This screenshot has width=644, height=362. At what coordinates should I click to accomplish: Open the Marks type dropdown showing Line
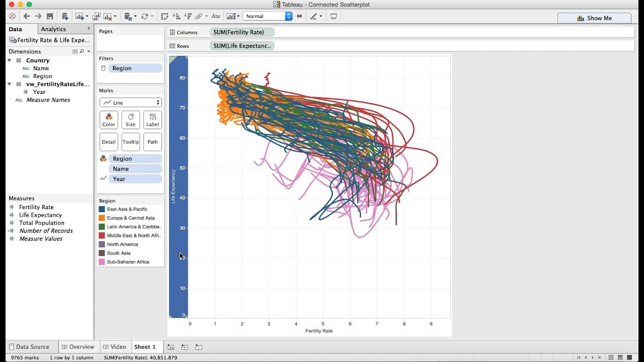[131, 103]
